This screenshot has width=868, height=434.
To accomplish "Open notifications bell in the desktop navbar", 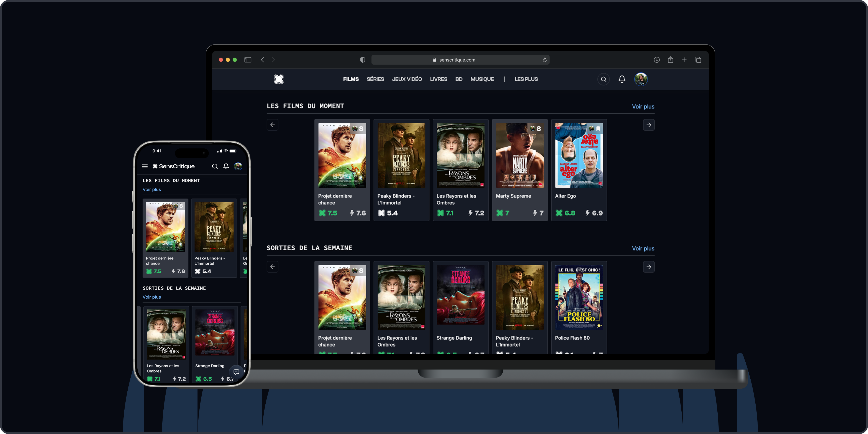I will 622,79.
